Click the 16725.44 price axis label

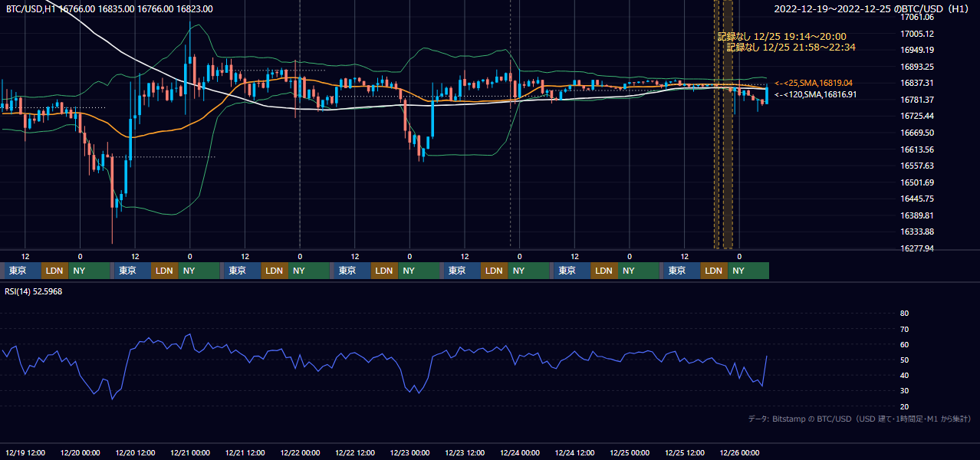[x=916, y=116]
